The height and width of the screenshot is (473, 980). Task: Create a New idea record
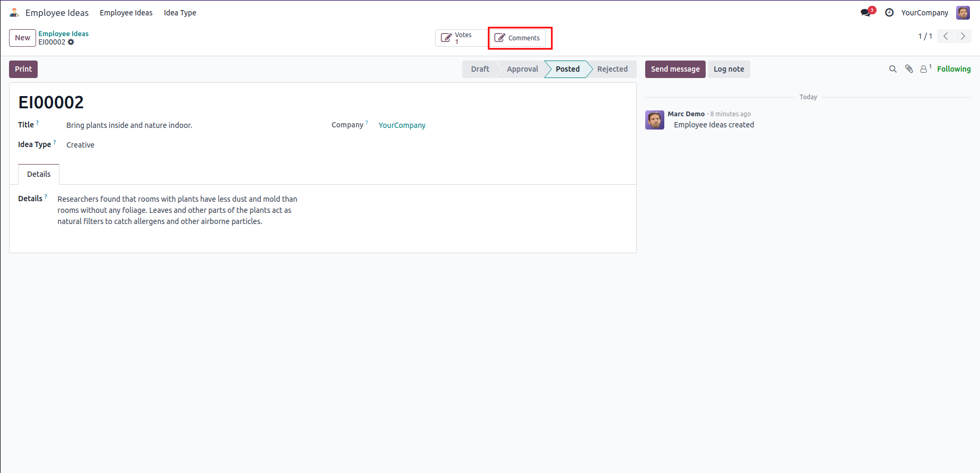pyautogui.click(x=22, y=38)
